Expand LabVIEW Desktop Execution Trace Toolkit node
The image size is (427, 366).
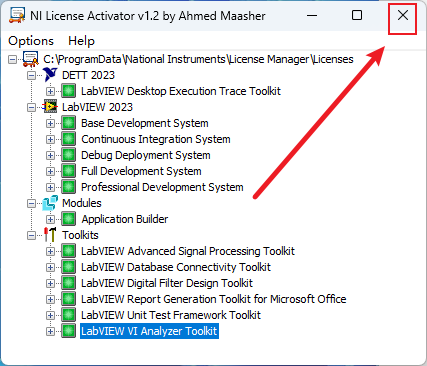[50, 91]
